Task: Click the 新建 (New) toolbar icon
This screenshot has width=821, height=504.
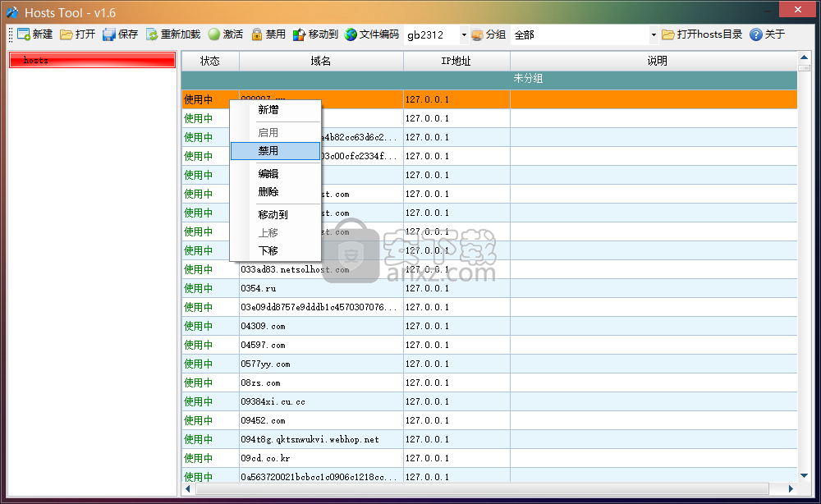Action: (x=24, y=34)
